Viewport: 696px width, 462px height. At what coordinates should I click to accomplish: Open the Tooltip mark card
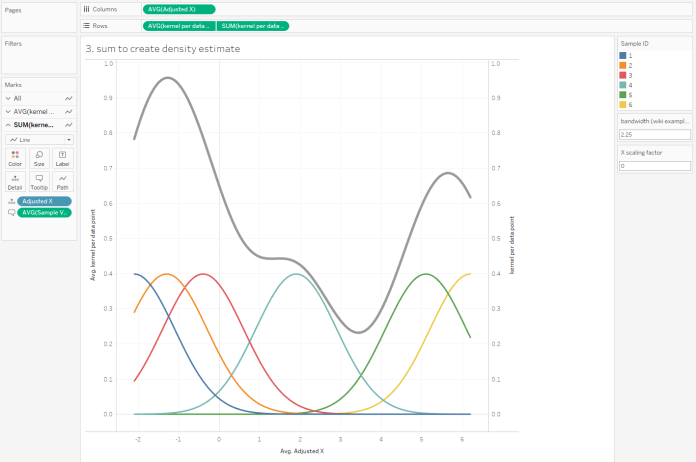[x=39, y=182]
